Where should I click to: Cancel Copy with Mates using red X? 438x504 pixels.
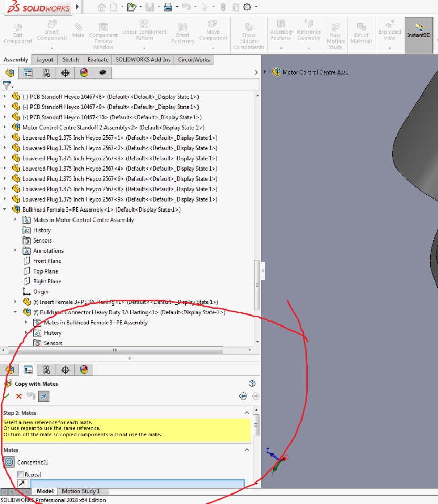click(x=19, y=396)
